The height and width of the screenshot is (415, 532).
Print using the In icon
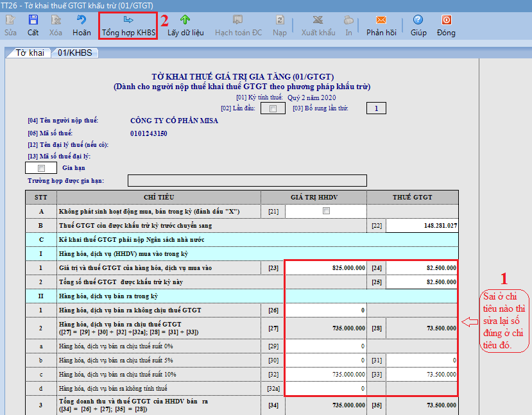[x=348, y=20]
